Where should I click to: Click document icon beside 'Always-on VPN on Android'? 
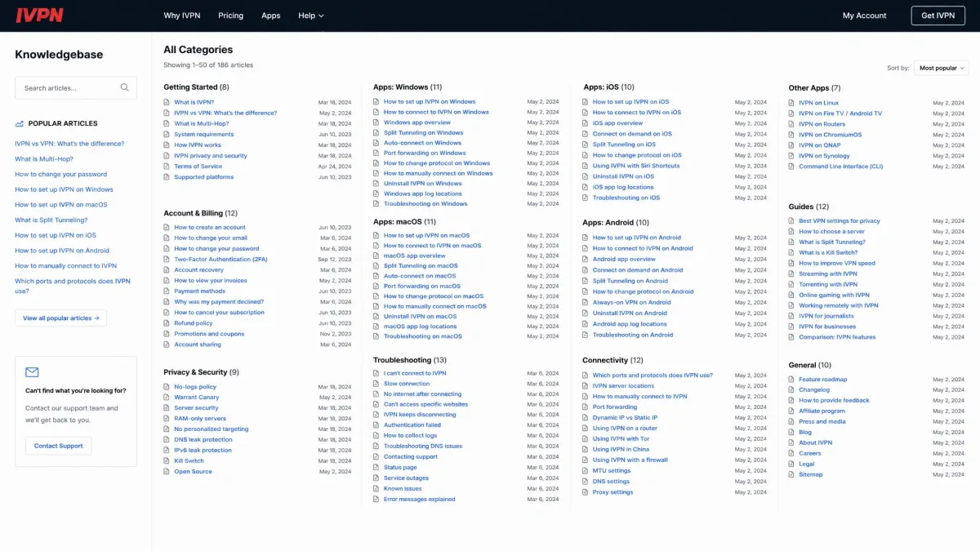586,303
